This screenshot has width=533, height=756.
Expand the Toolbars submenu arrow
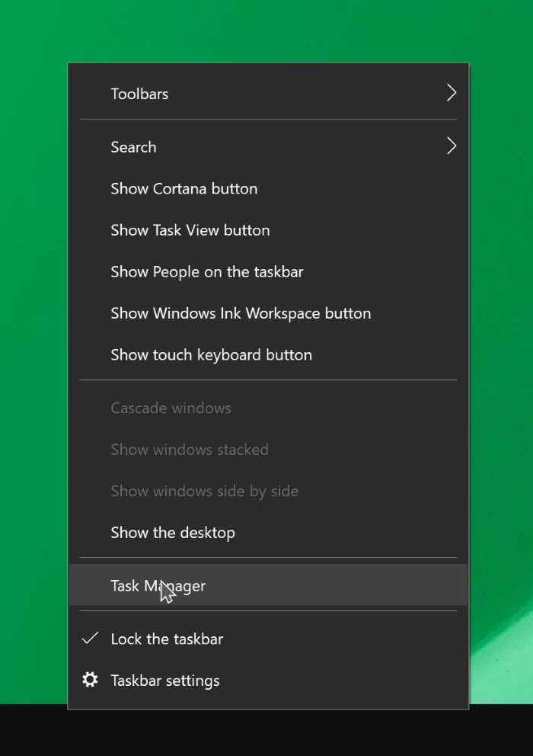[451, 93]
